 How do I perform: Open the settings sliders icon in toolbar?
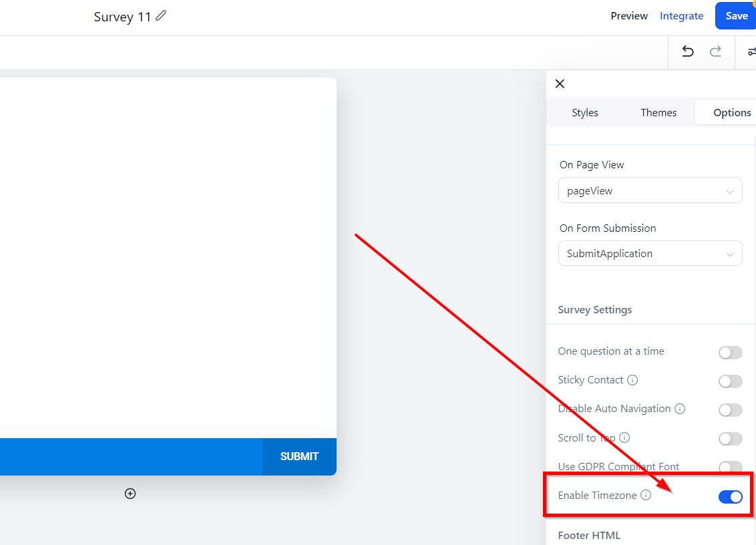751,52
